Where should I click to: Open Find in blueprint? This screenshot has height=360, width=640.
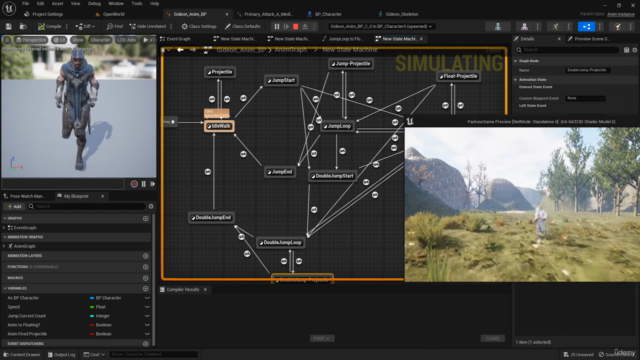tap(115, 27)
